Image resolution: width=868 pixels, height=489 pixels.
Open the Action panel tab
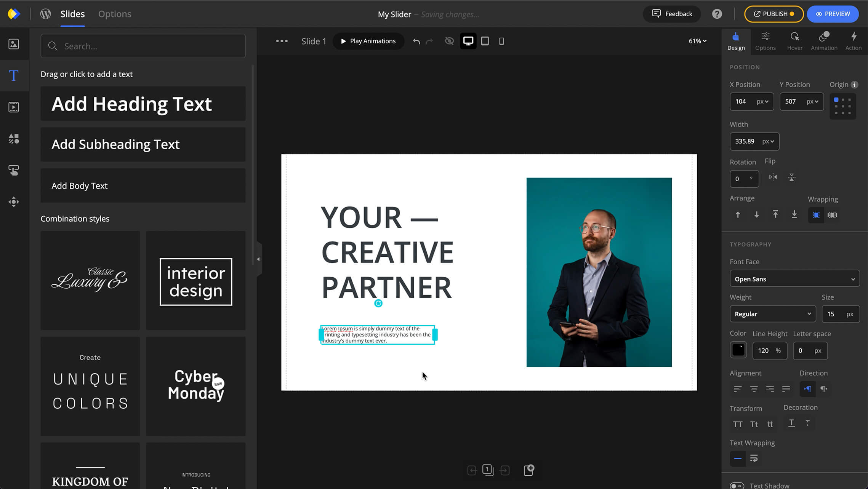tap(854, 41)
